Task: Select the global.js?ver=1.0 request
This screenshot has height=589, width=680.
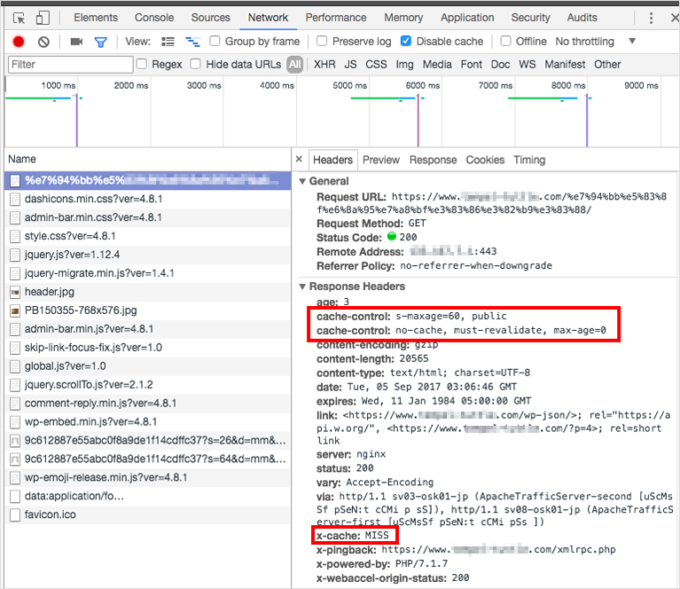Action: point(148,366)
